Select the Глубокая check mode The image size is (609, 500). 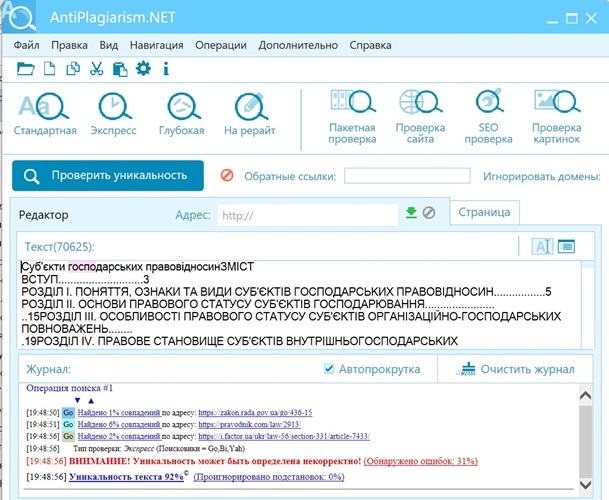point(181,113)
